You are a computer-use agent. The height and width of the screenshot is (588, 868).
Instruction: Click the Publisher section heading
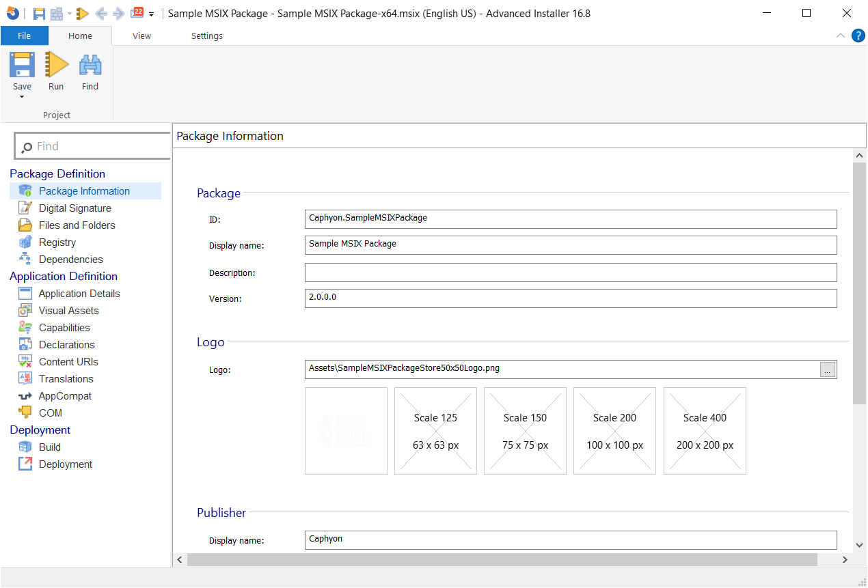tap(221, 513)
